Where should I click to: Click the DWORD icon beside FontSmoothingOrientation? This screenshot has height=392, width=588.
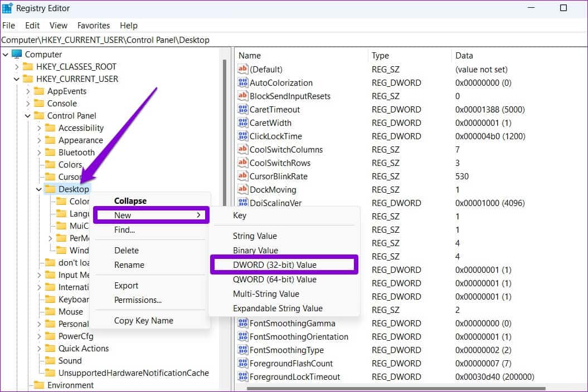coord(242,336)
